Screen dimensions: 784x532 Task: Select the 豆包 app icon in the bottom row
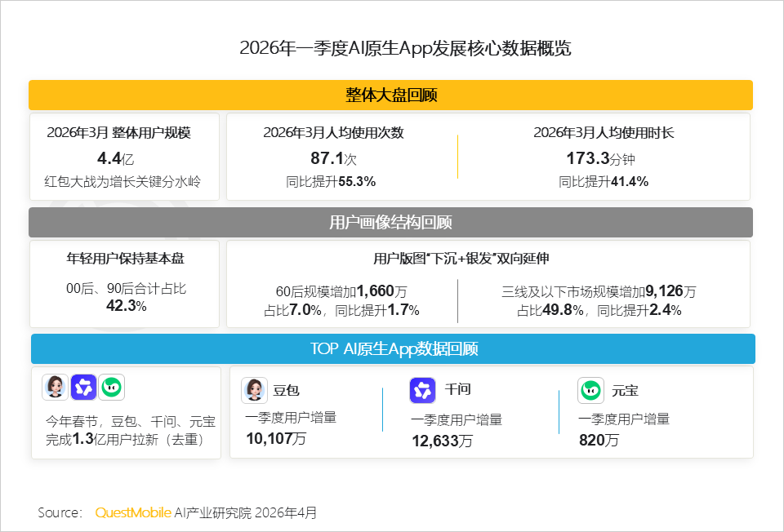(254, 390)
